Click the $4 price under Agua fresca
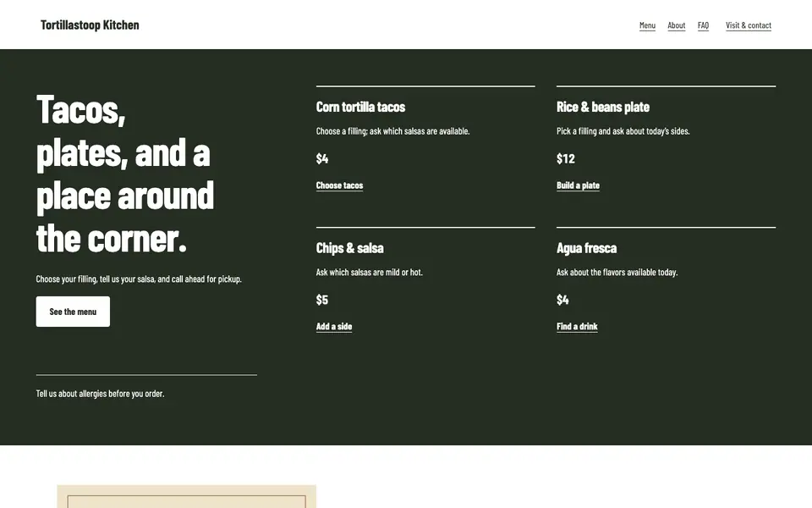Image resolution: width=812 pixels, height=508 pixels. [562, 300]
